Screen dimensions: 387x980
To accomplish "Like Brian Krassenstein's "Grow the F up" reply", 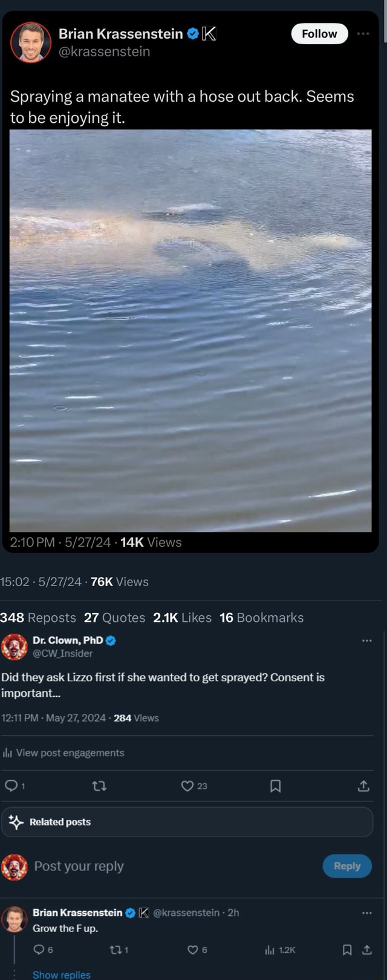I will tap(193, 950).
